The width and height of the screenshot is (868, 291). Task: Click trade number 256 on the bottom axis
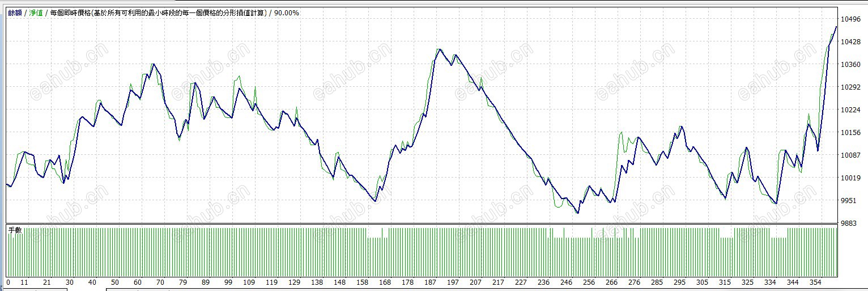pos(589,282)
